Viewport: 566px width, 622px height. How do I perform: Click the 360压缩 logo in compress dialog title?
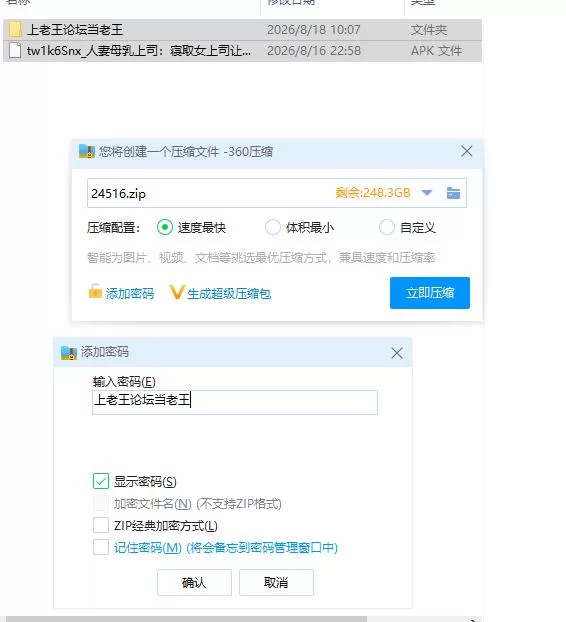point(87,151)
